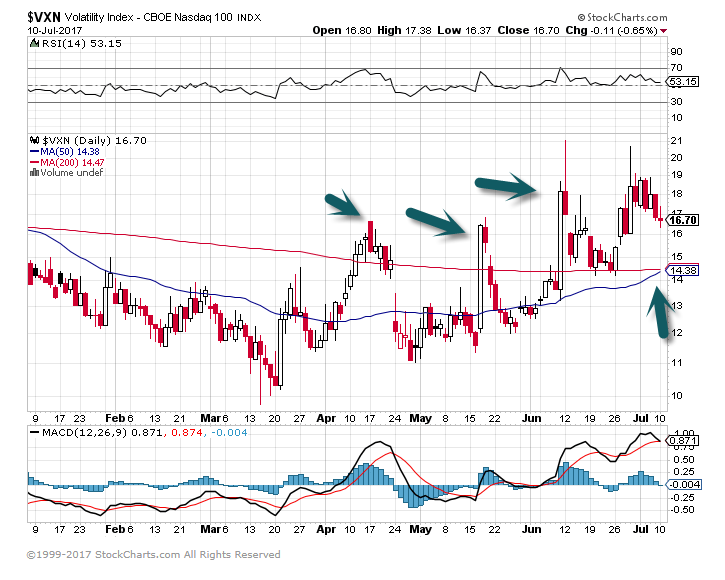The height and width of the screenshot is (580, 725).
Task: Click the $VXN ticker symbol in the title
Action: (44, 18)
